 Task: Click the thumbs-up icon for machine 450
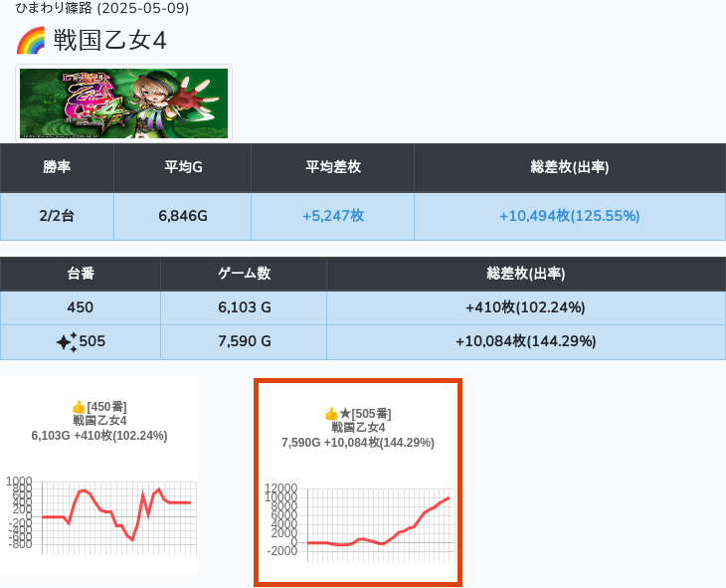click(79, 407)
